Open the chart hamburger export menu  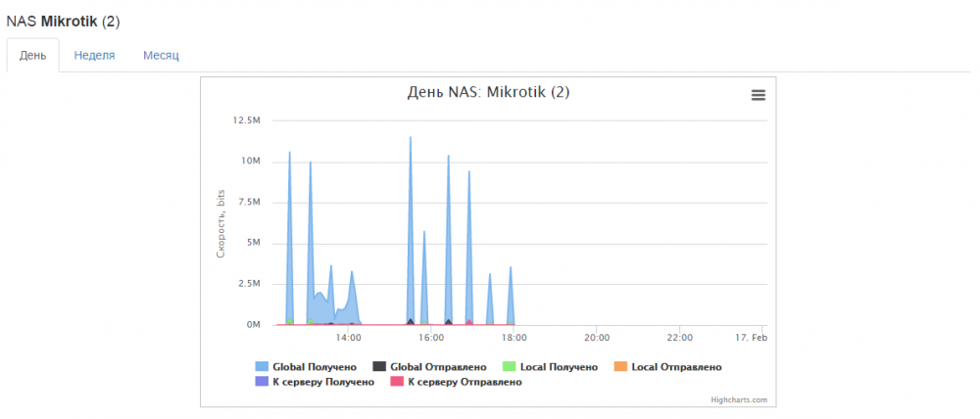pyautogui.click(x=758, y=95)
